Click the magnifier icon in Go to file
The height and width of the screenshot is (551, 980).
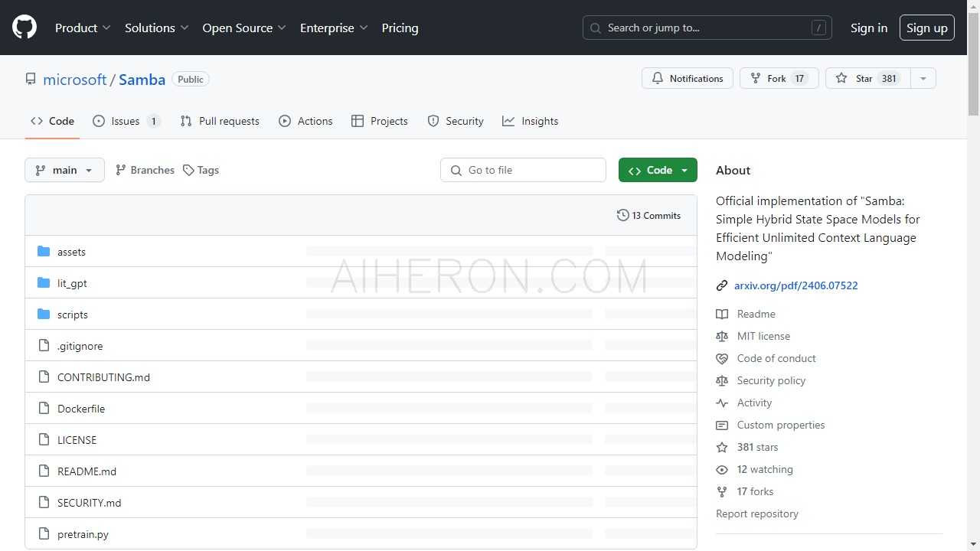coord(456,171)
